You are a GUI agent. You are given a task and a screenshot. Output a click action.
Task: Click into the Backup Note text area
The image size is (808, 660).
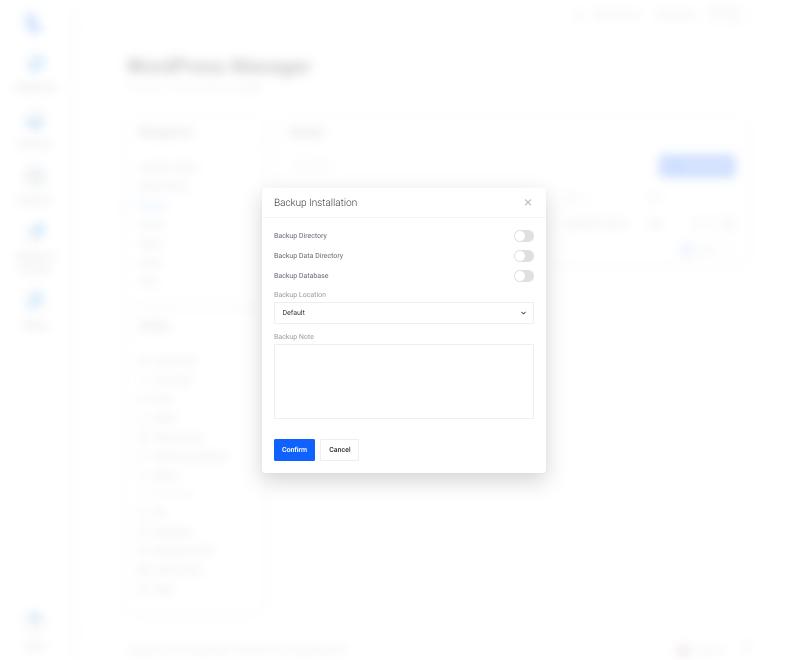point(403,381)
